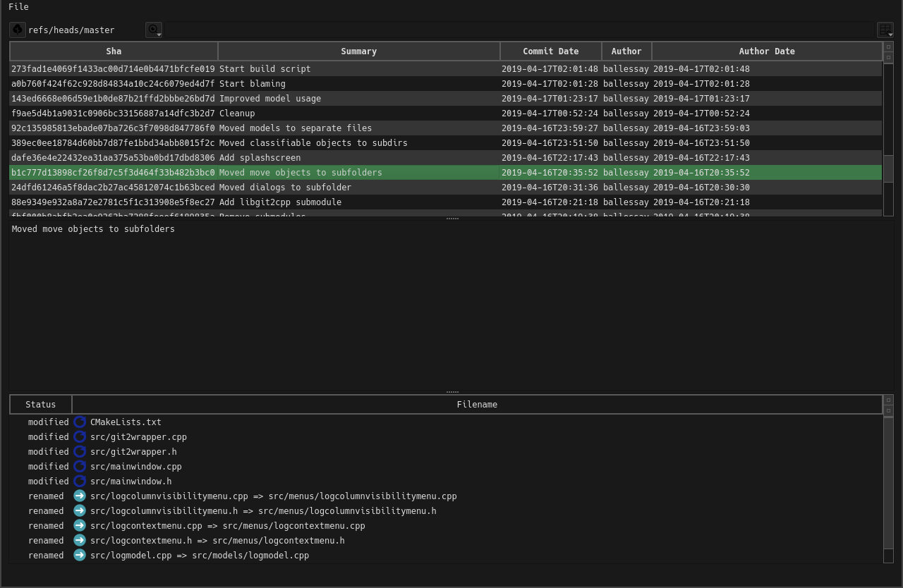Click the commit message text 'Moved move objects to subfolders'
The height and width of the screenshot is (588, 903).
[x=93, y=229]
